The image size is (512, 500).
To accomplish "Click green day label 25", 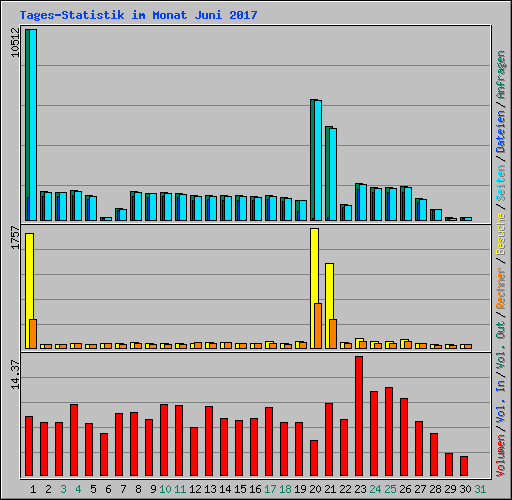I will [x=390, y=489].
